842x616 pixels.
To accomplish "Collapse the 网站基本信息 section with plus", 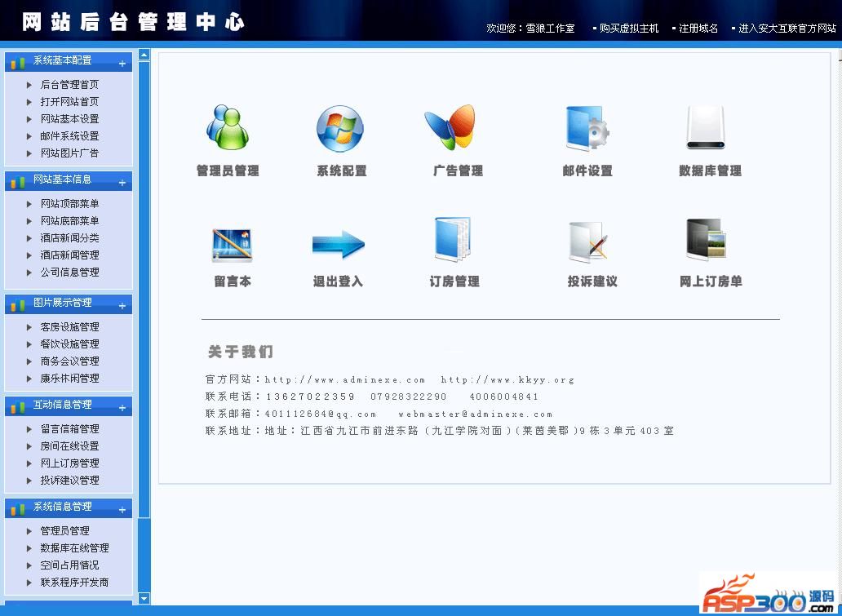I will [122, 183].
